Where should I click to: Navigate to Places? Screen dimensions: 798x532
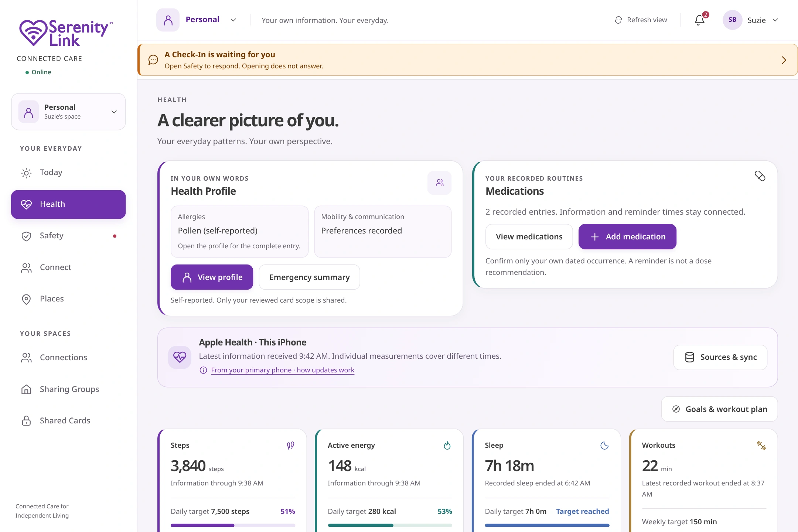[68, 299]
